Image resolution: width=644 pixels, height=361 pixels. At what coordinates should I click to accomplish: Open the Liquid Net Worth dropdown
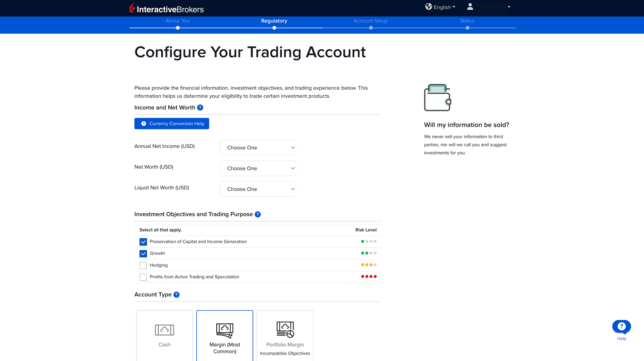tap(258, 189)
